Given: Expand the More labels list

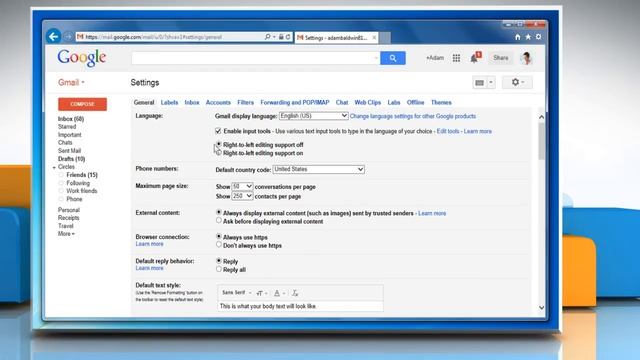Looking at the screenshot, I should (x=66, y=234).
